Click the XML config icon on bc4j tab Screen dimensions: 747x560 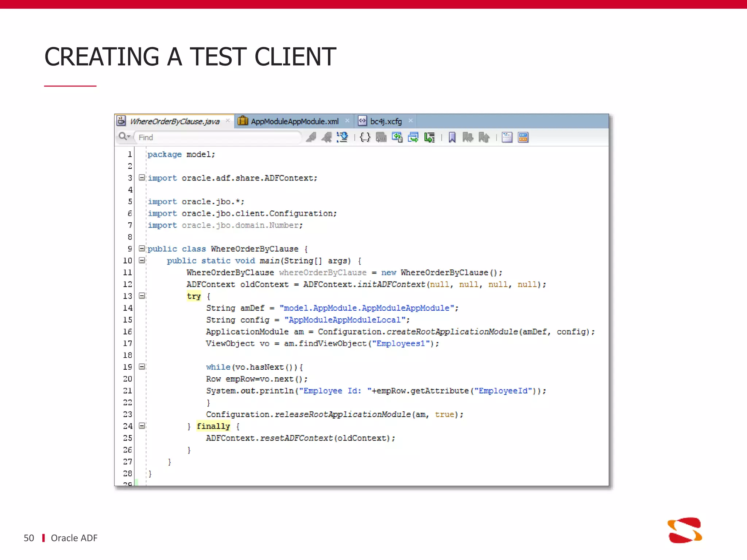(x=362, y=121)
